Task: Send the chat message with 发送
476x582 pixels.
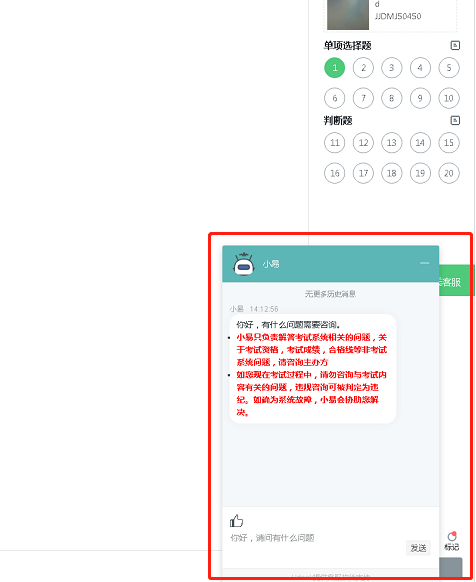Action: tap(418, 547)
